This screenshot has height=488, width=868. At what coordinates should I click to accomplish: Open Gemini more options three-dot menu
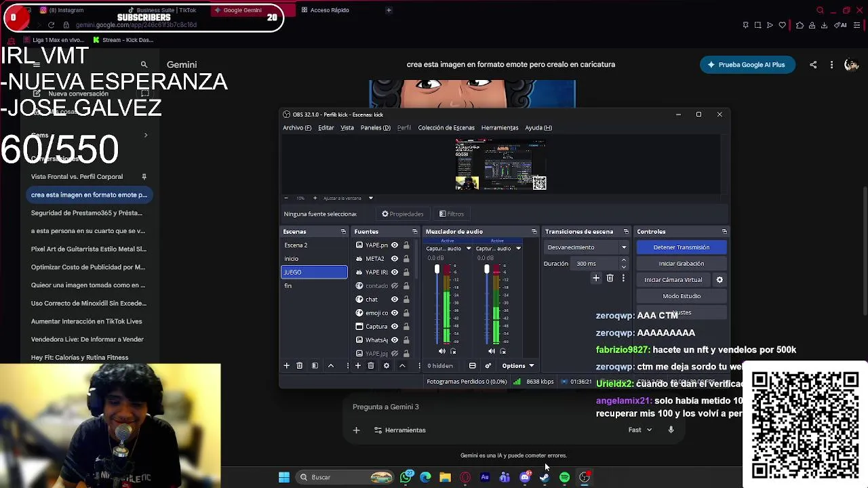tap(831, 65)
